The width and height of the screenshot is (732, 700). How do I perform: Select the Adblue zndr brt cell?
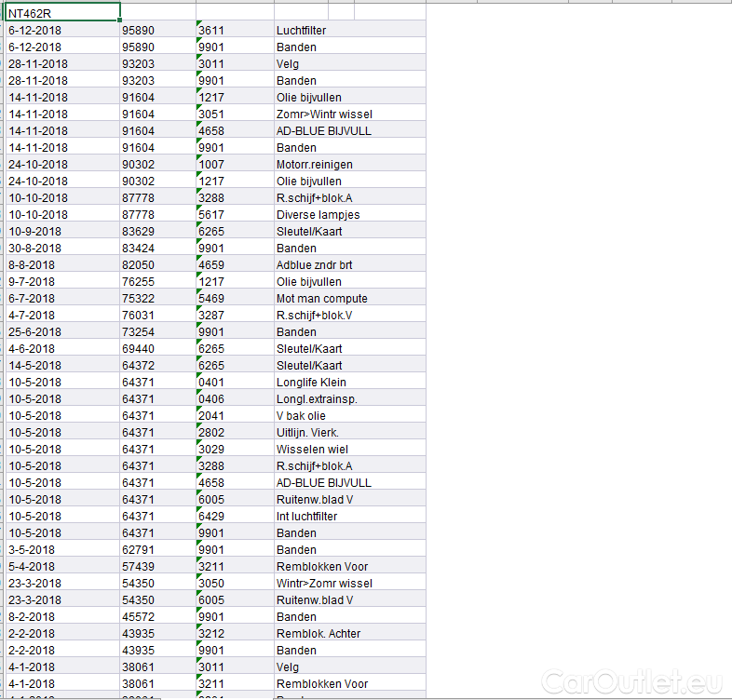pyautogui.click(x=314, y=264)
